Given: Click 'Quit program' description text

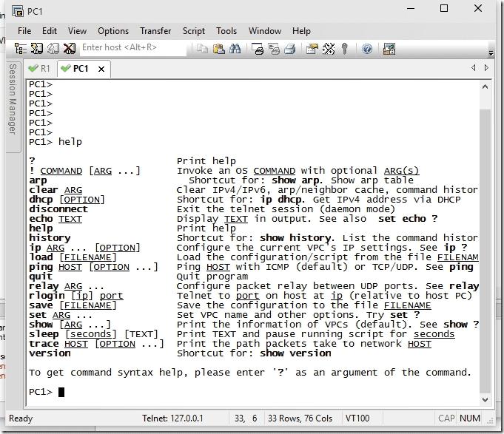Looking at the screenshot, I should [x=212, y=277].
